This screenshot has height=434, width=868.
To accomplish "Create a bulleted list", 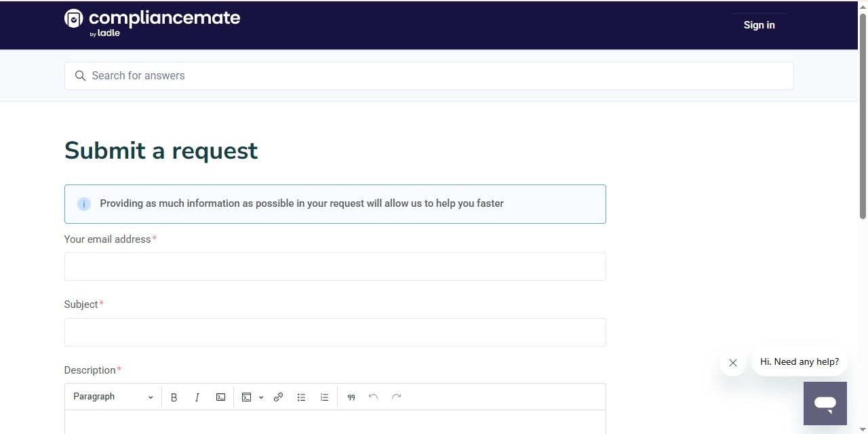I will pos(301,397).
